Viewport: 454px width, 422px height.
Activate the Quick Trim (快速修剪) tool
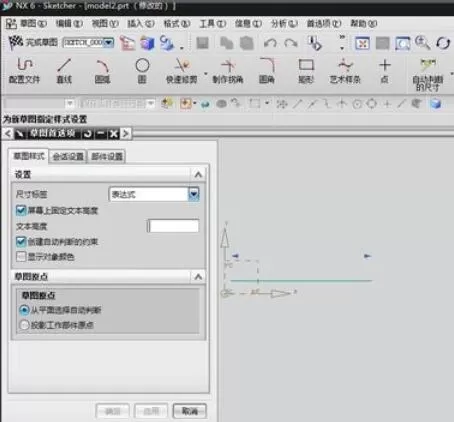click(182, 71)
